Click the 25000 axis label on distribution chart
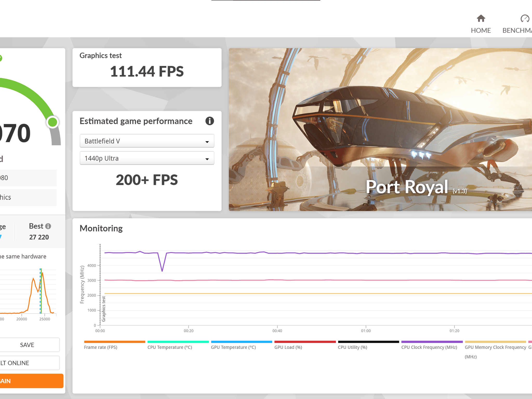Image resolution: width=532 pixels, height=399 pixels. [45, 319]
